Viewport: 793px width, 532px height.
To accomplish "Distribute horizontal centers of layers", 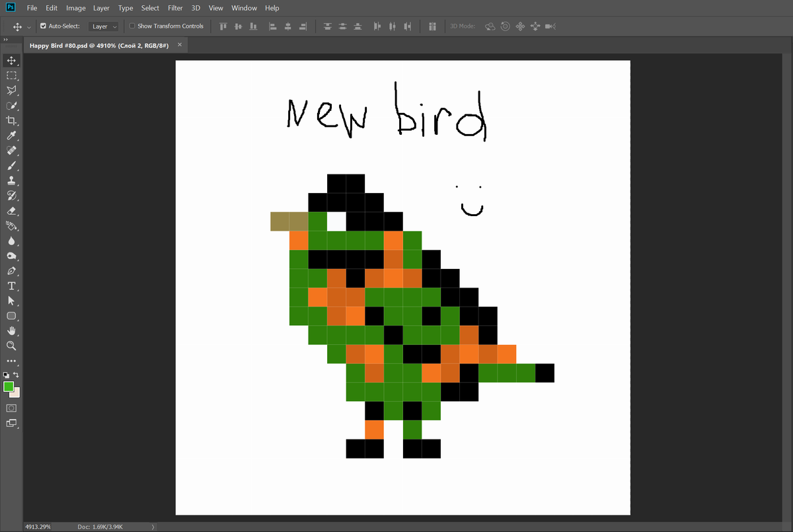I will pos(393,26).
